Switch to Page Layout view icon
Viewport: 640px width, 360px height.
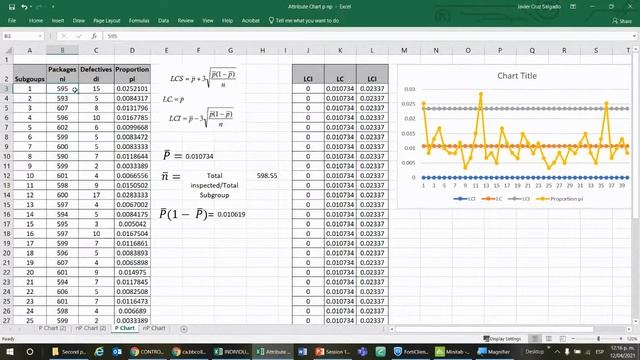click(549, 339)
